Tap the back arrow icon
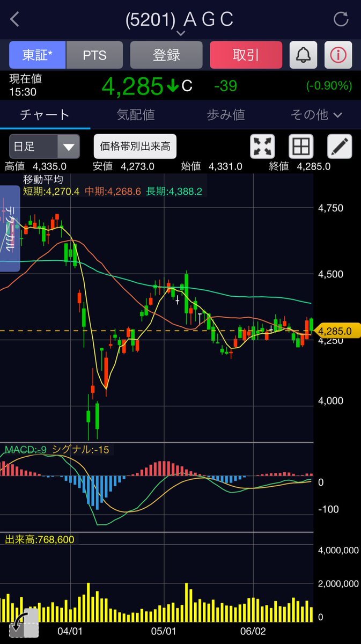Screen dimensions: 361x644 pyautogui.click(x=14, y=20)
